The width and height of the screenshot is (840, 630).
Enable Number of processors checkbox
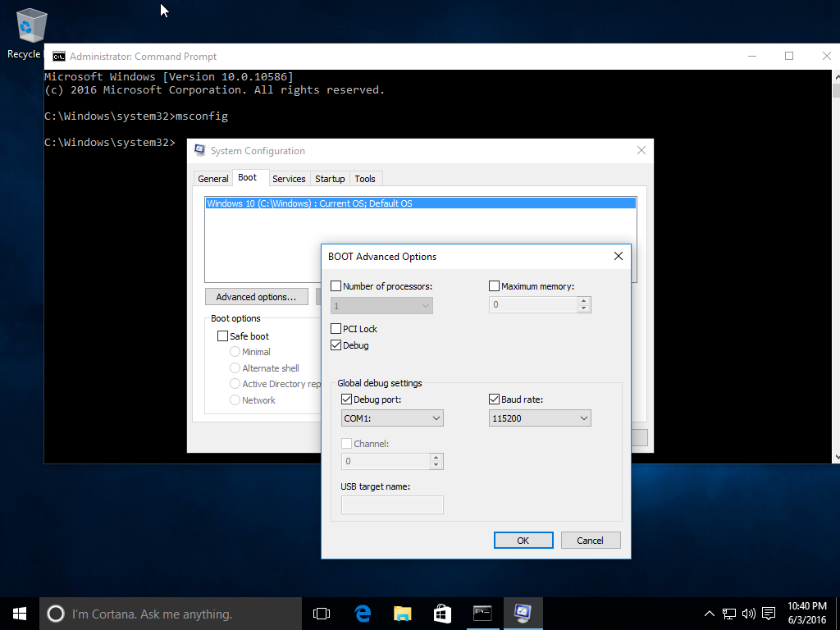point(336,286)
